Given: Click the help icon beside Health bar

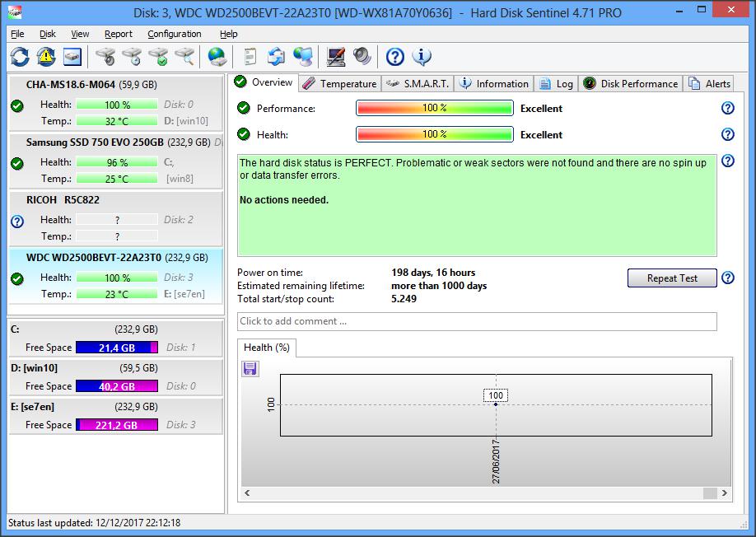Looking at the screenshot, I should tap(727, 134).
